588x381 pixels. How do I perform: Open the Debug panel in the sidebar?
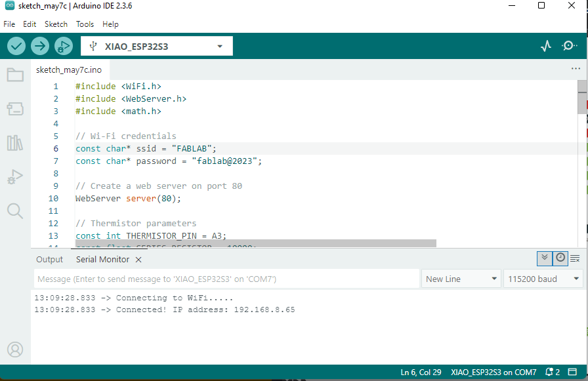15,176
